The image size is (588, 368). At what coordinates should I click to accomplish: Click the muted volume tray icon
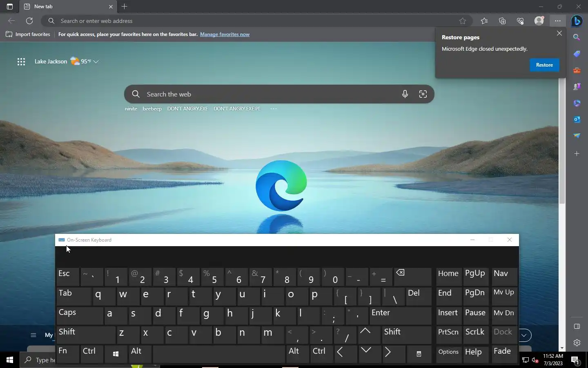click(x=535, y=360)
